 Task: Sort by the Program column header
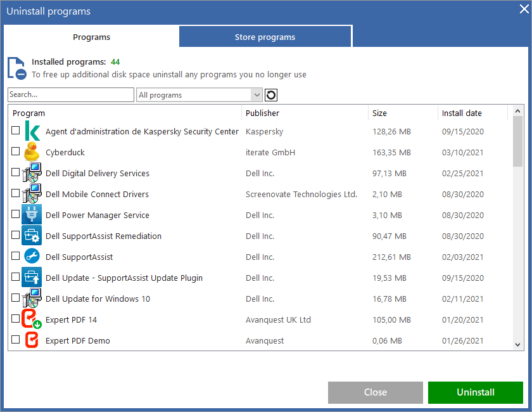click(125, 113)
